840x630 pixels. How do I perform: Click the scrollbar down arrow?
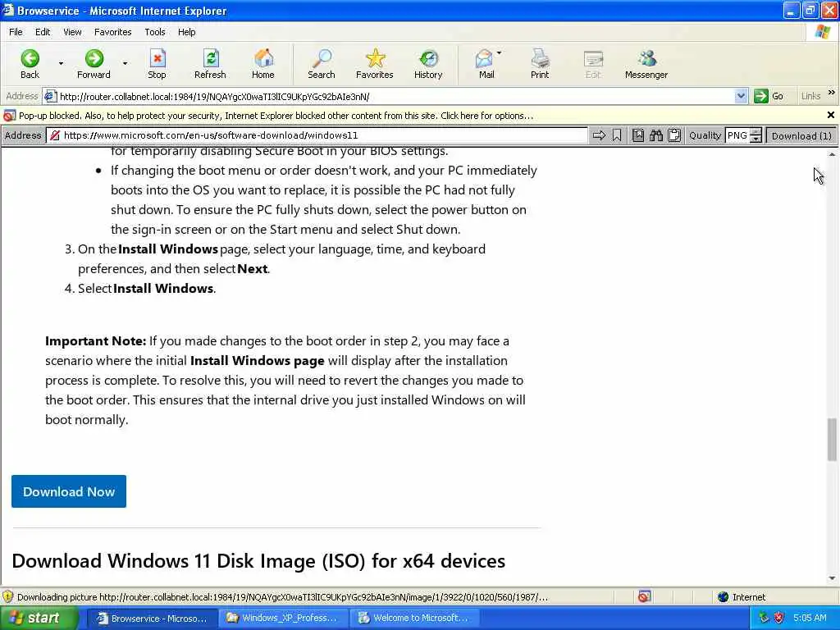(832, 578)
